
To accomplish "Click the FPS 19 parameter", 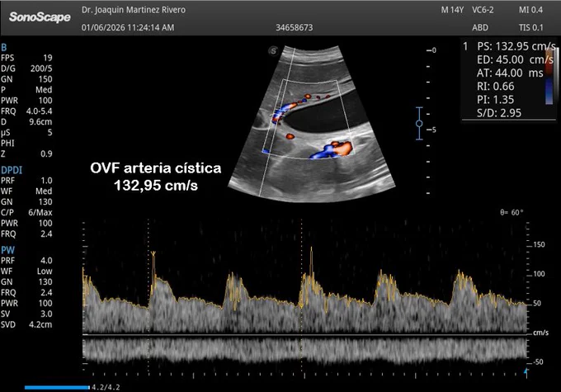I will click(x=26, y=58).
